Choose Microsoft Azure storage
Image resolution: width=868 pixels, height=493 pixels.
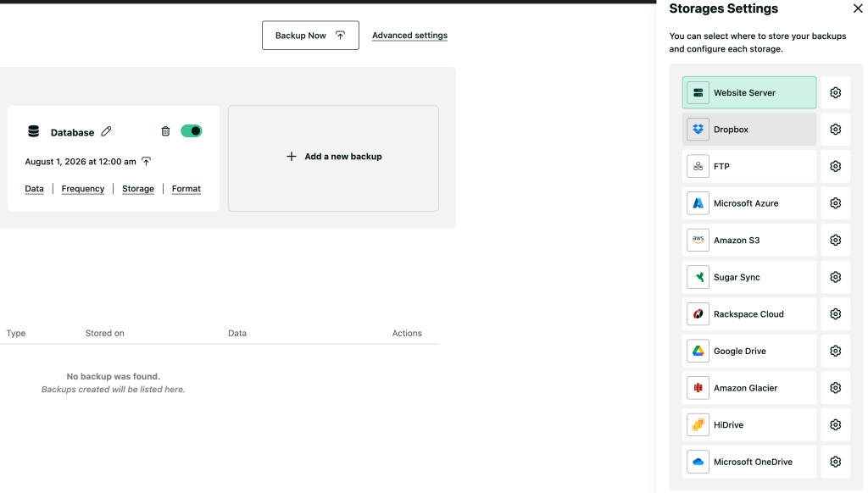pos(749,203)
